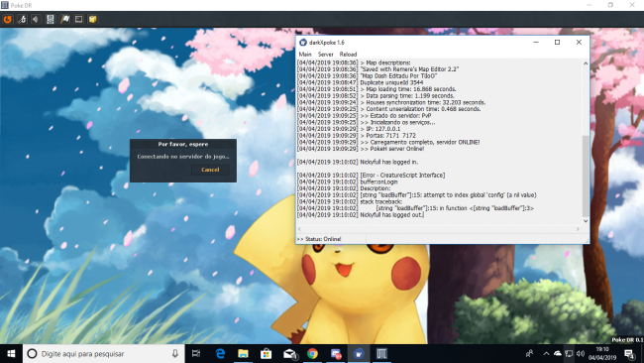Click the microphone icon in the taskbar search box
This screenshot has height=363, width=644.
point(175,353)
